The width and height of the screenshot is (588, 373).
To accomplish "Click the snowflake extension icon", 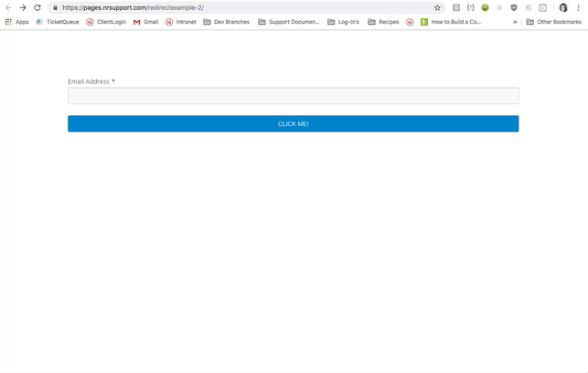I will pyautogui.click(x=499, y=7).
